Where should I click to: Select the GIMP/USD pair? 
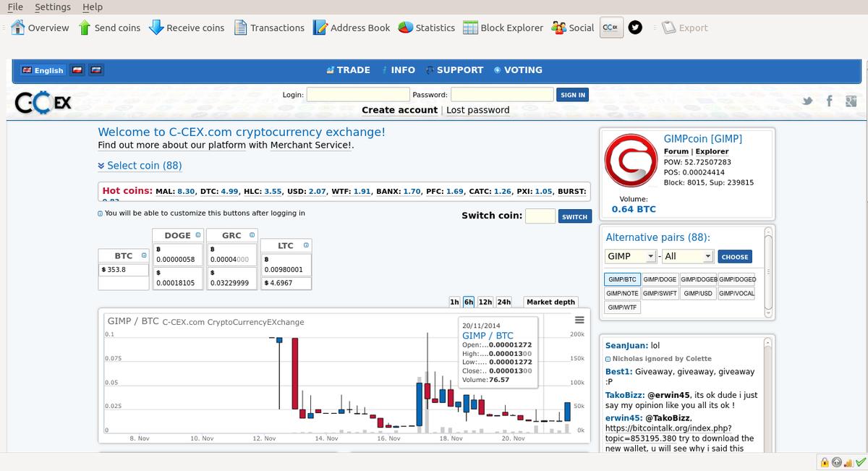point(698,294)
